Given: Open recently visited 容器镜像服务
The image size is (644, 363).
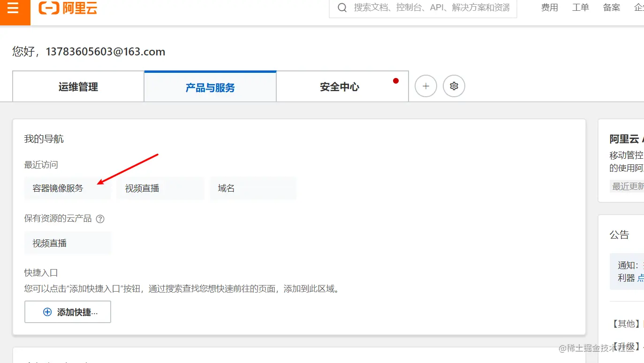Looking at the screenshot, I should tap(68, 188).
